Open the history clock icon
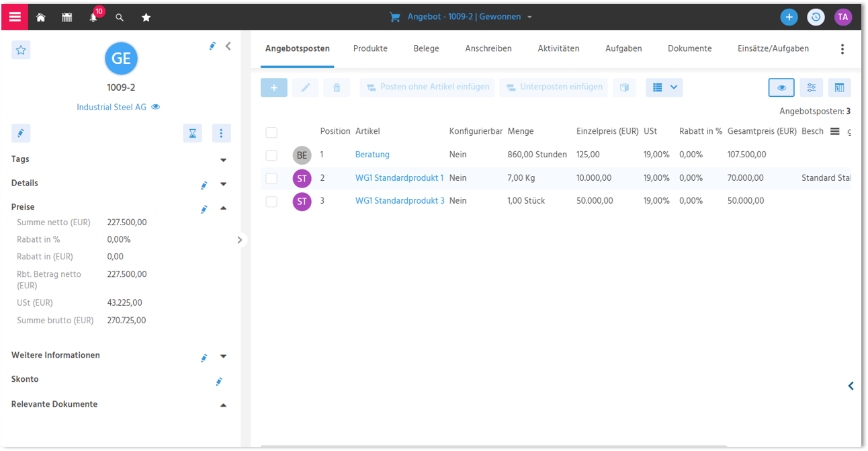 (x=816, y=17)
